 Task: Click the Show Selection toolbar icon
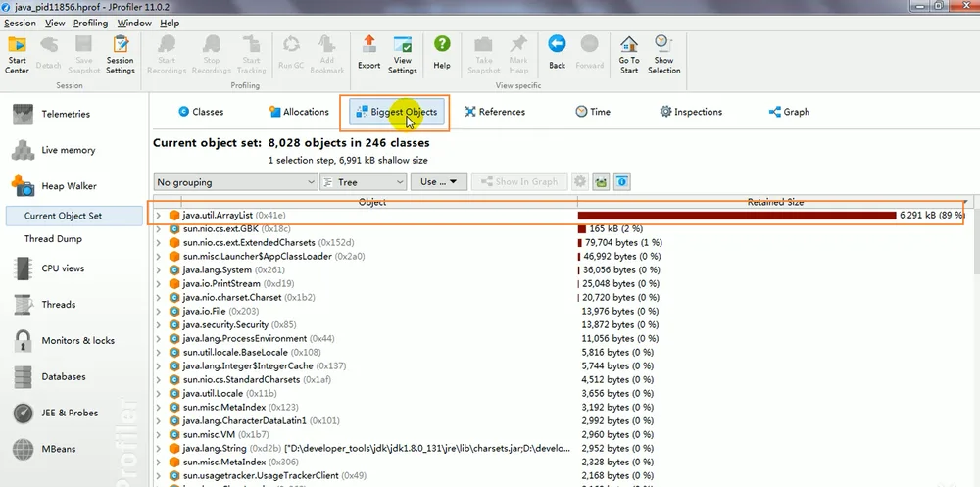click(663, 55)
